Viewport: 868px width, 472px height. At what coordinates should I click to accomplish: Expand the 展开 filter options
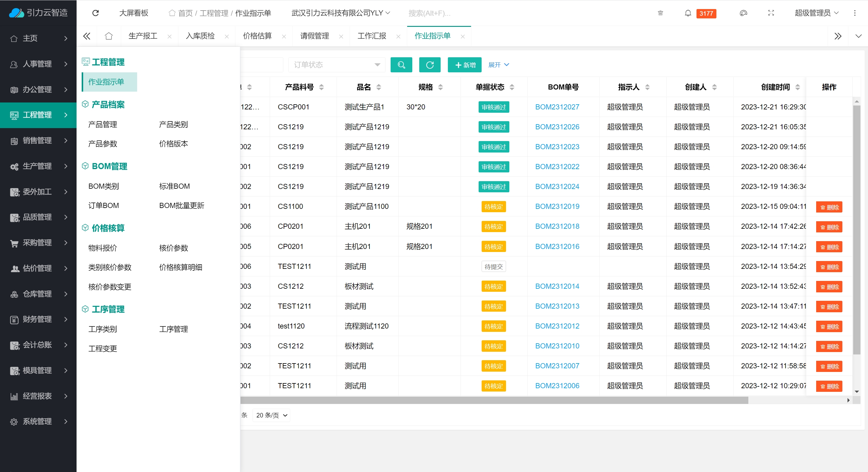[498, 65]
